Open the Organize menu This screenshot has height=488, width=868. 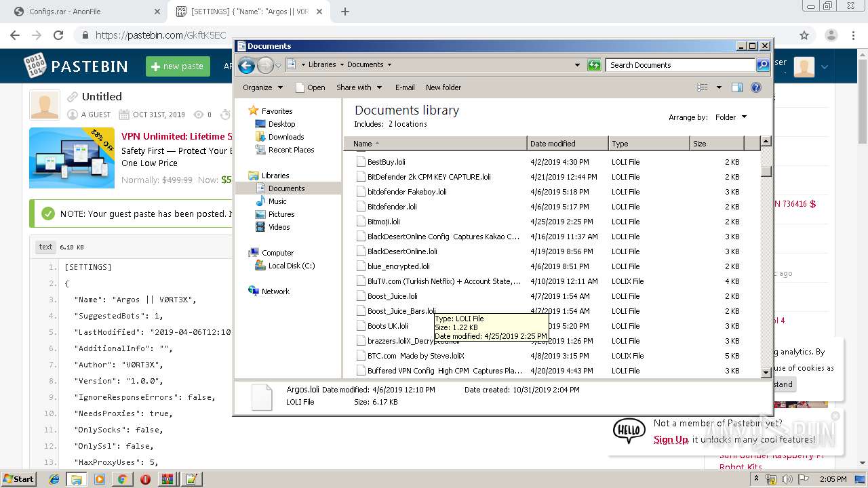262,87
